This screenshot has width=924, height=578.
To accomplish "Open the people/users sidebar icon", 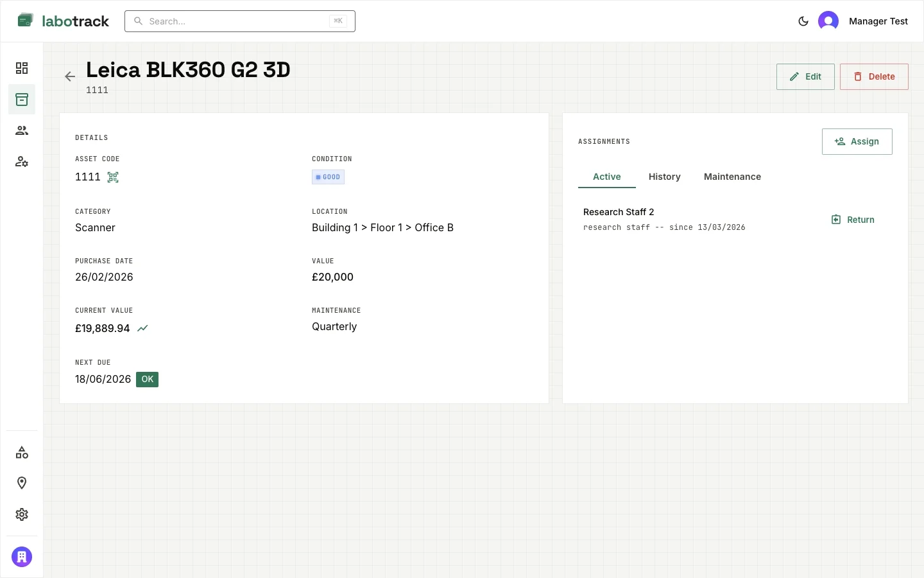I will (x=22, y=130).
